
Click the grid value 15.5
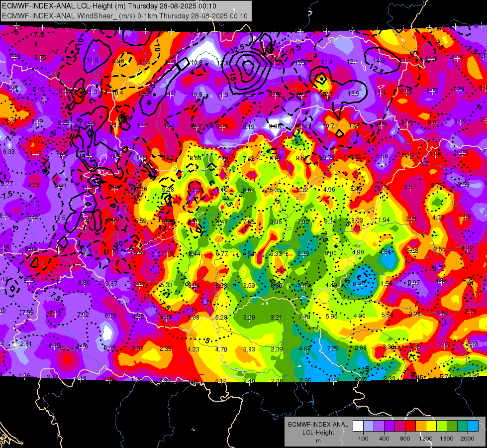point(90,124)
